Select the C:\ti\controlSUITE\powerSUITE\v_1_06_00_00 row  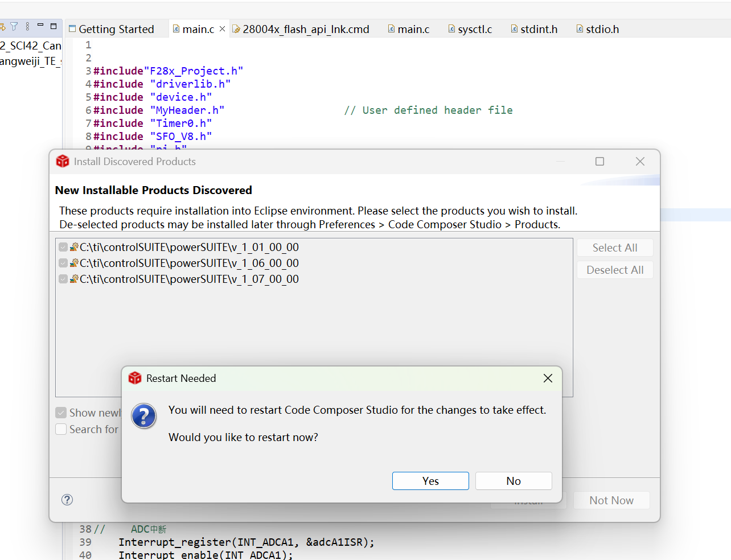point(189,263)
